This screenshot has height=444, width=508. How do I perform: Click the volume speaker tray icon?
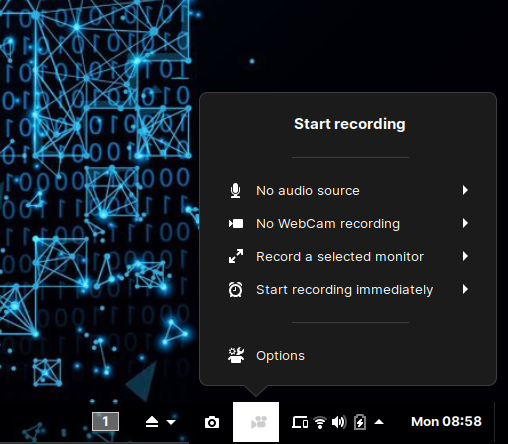pos(339,422)
